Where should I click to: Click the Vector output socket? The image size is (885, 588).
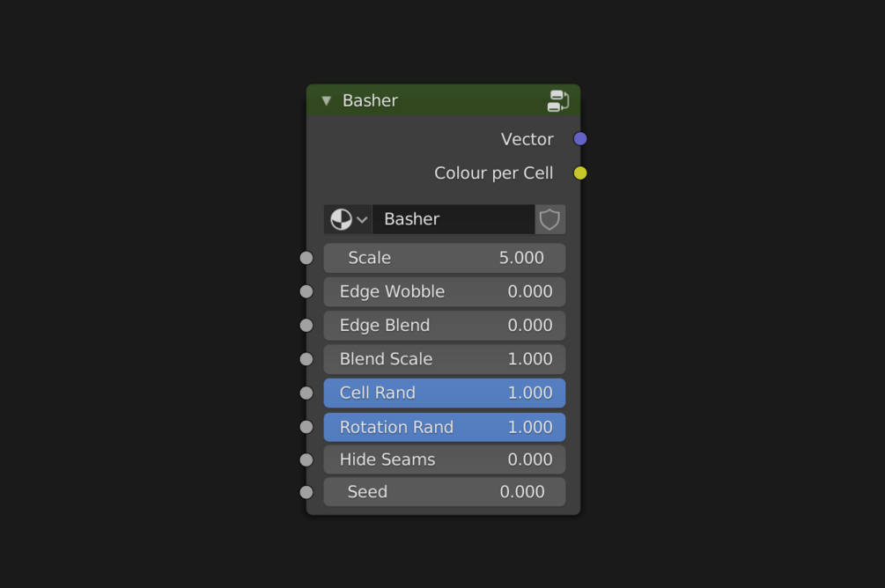[x=580, y=138]
